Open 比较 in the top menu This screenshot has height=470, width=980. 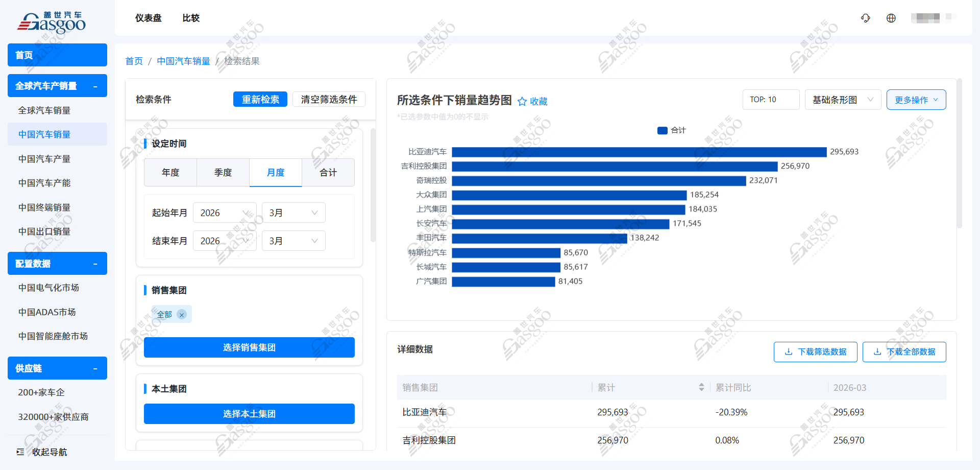click(x=191, y=18)
